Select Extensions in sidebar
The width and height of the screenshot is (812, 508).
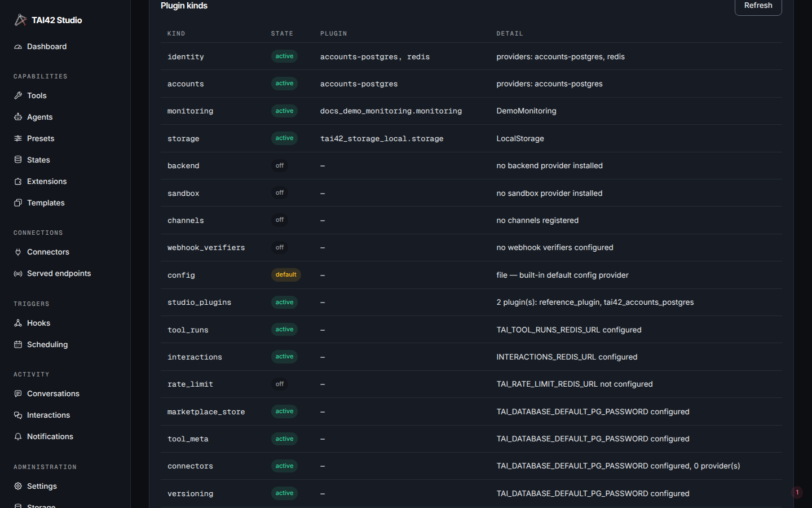pyautogui.click(x=47, y=182)
